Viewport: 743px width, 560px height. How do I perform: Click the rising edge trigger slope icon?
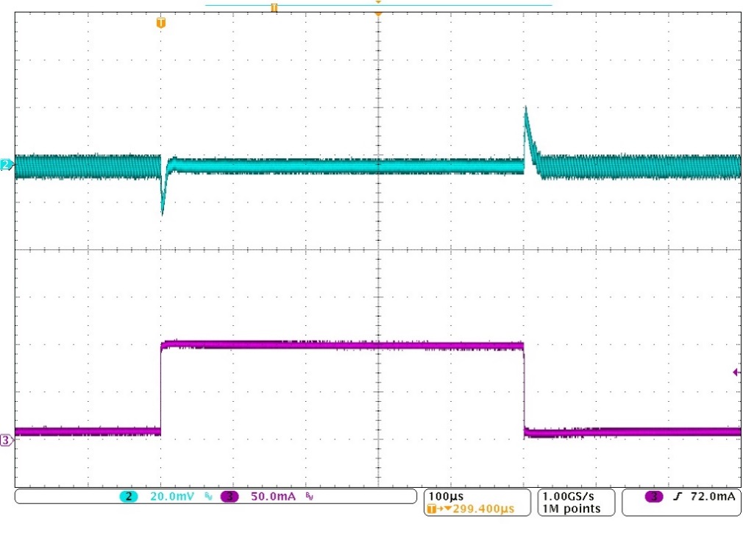click(678, 497)
